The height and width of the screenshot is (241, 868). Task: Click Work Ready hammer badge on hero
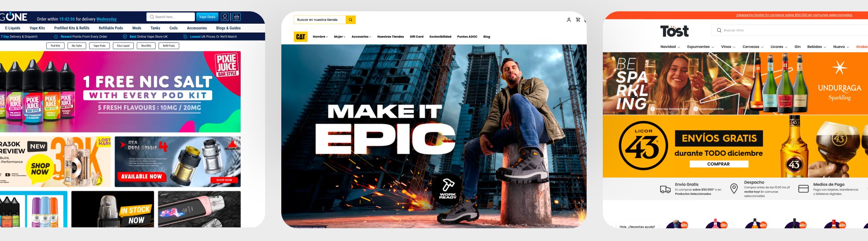tap(448, 189)
